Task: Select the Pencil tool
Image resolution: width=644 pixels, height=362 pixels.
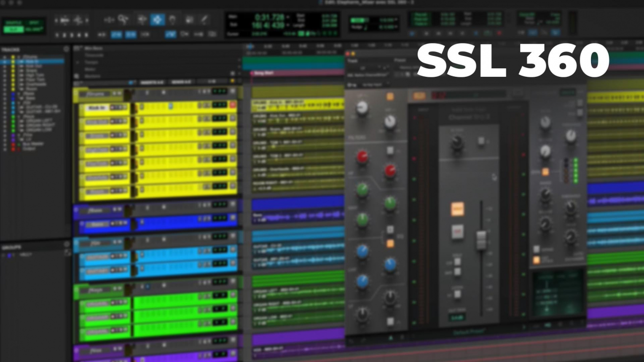Action: pos(204,20)
